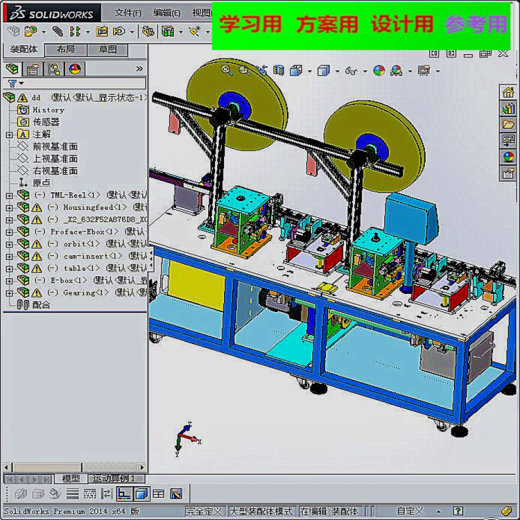The image size is (520, 520).
Task: Click the Zoom to Fit magnifier icon
Action: [227, 70]
